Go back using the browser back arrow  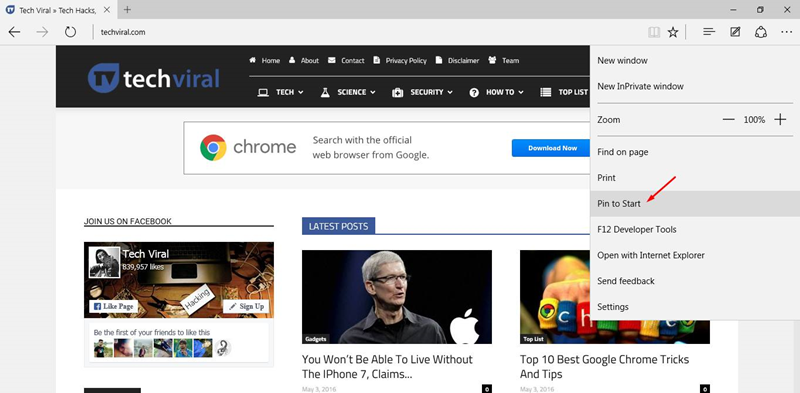point(14,32)
